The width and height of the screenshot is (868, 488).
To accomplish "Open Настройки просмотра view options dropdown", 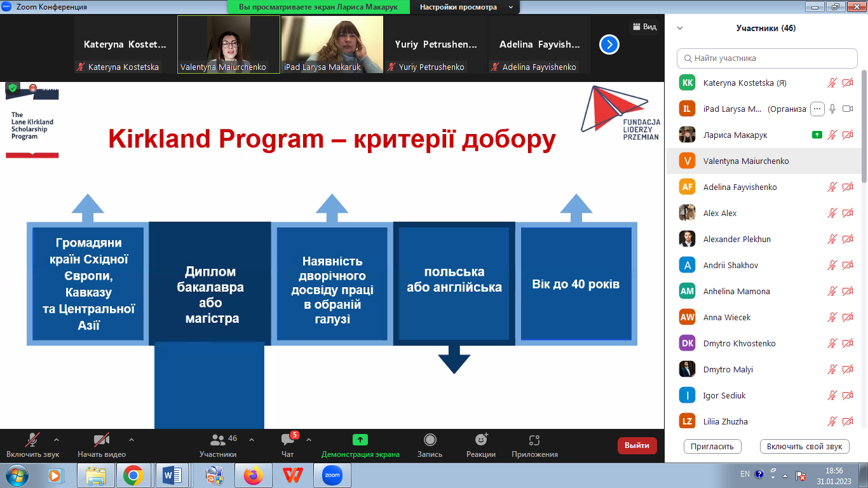I will click(x=465, y=7).
